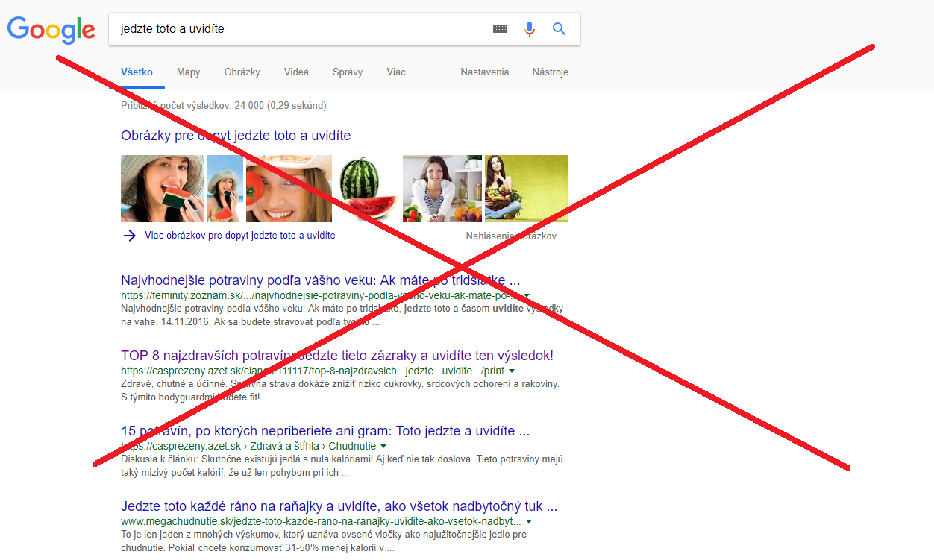Click the arrow icon beside Viac obrázkov
The width and height of the screenshot is (934, 560).
(129, 236)
